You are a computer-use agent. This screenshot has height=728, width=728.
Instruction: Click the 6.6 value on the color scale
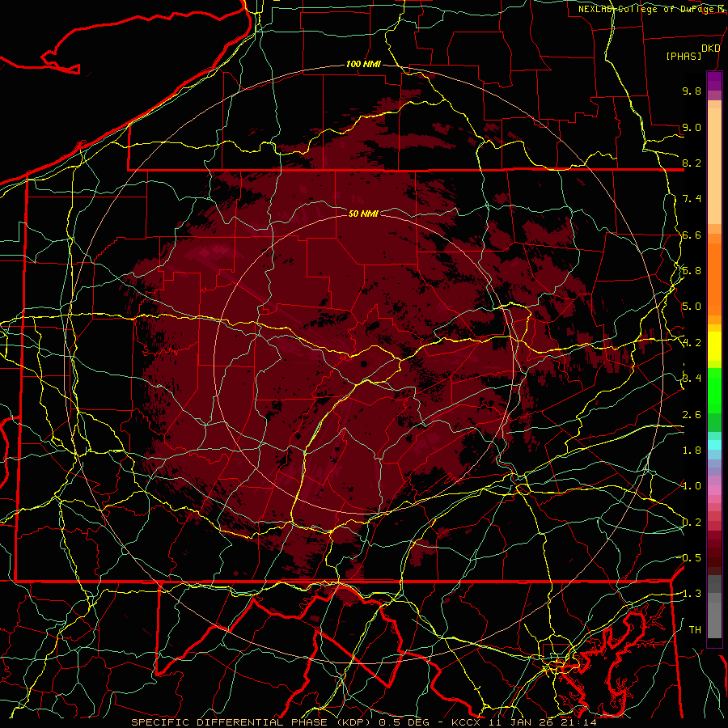692,235
